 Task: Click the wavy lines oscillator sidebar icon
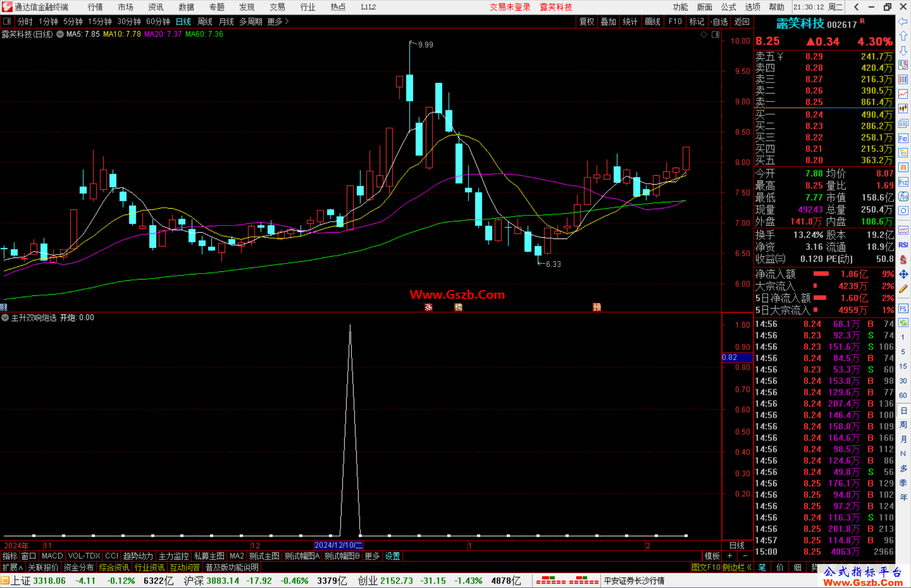[903, 230]
